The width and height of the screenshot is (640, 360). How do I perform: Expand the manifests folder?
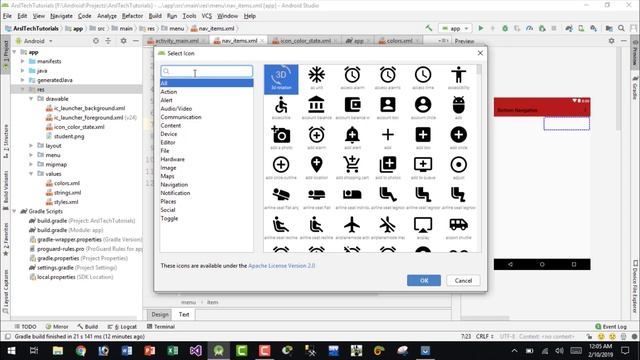23,61
